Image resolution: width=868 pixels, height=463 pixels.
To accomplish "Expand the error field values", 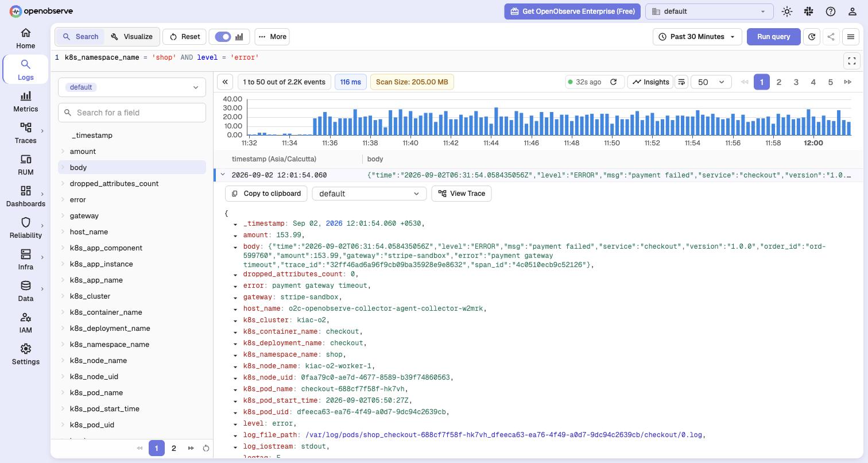I will click(63, 200).
